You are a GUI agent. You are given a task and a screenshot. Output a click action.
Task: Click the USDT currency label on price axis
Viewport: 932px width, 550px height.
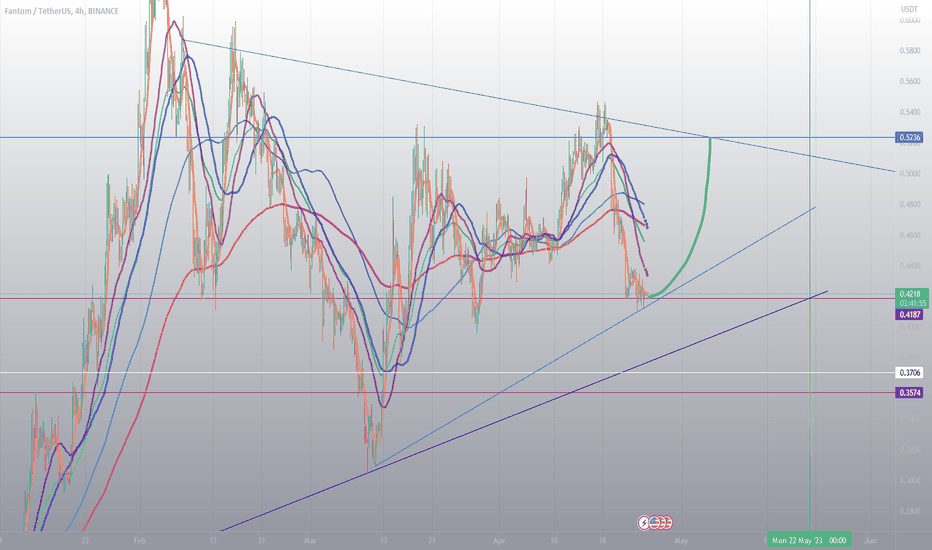pyautogui.click(x=909, y=9)
